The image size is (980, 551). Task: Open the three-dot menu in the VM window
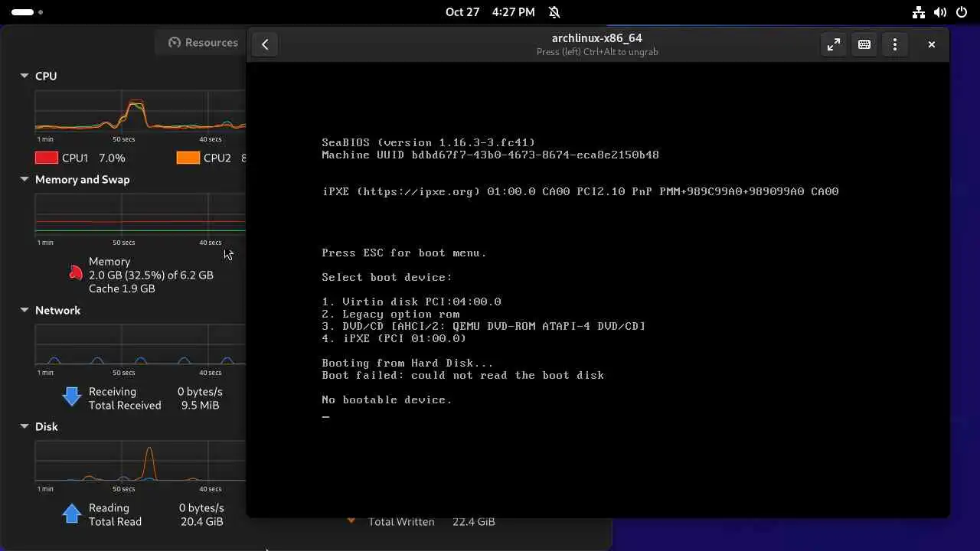point(895,44)
